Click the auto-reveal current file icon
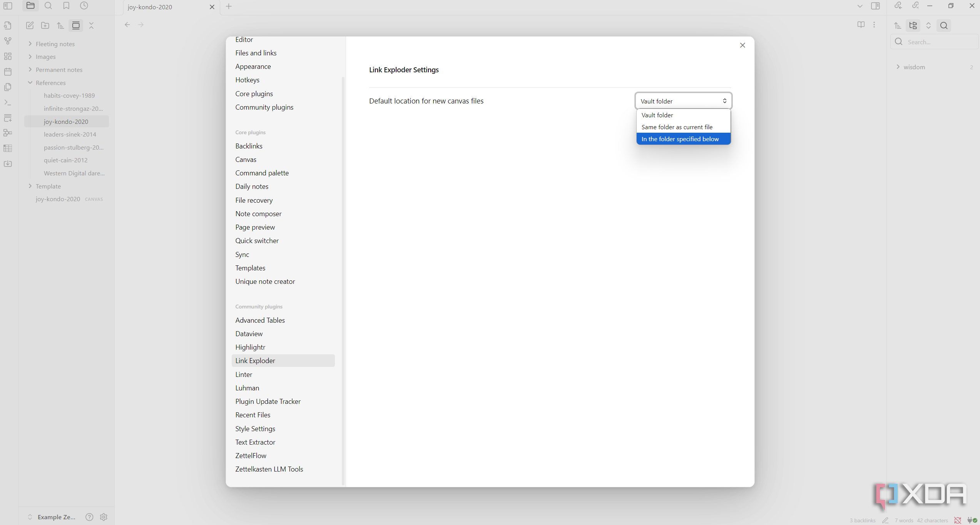The image size is (980, 525). tap(76, 25)
